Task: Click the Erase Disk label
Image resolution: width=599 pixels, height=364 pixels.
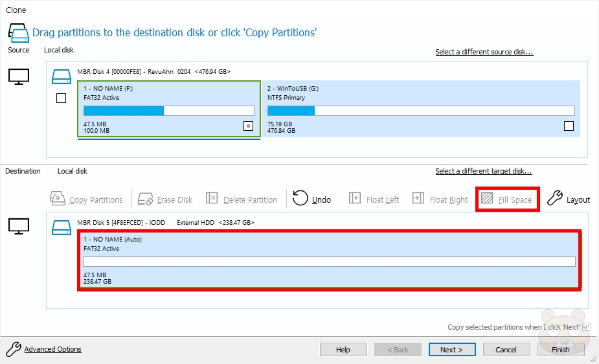Action: pyautogui.click(x=175, y=199)
